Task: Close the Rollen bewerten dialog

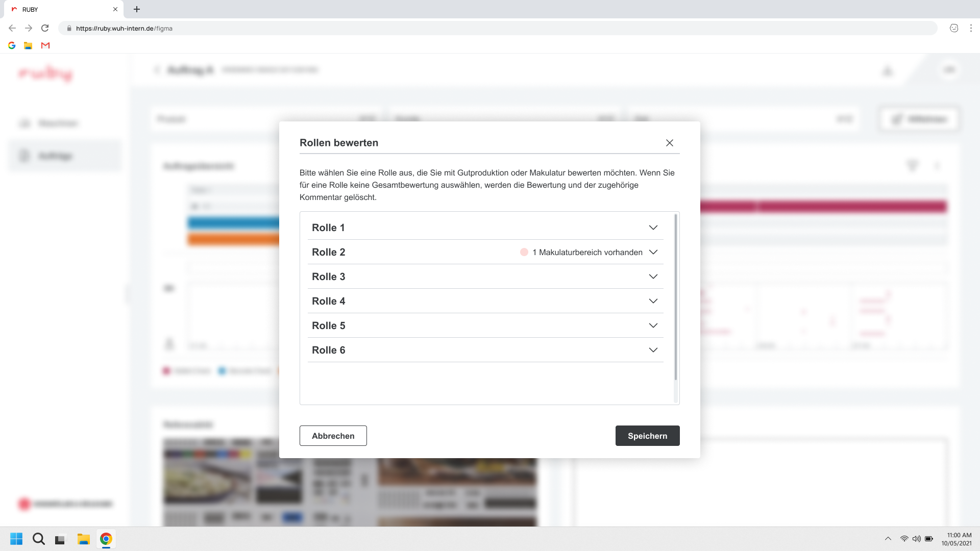Action: [x=669, y=143]
